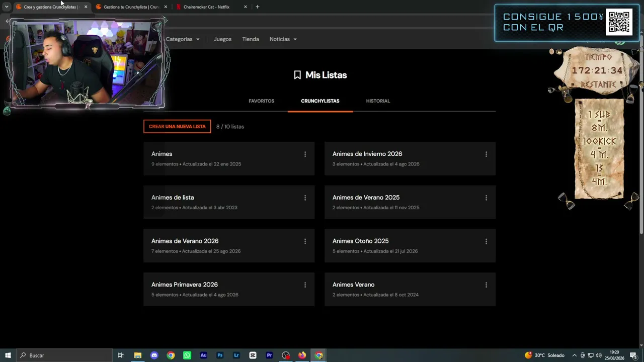
Task: Open the Animes de Verano 2026 list
Action: tap(229, 246)
